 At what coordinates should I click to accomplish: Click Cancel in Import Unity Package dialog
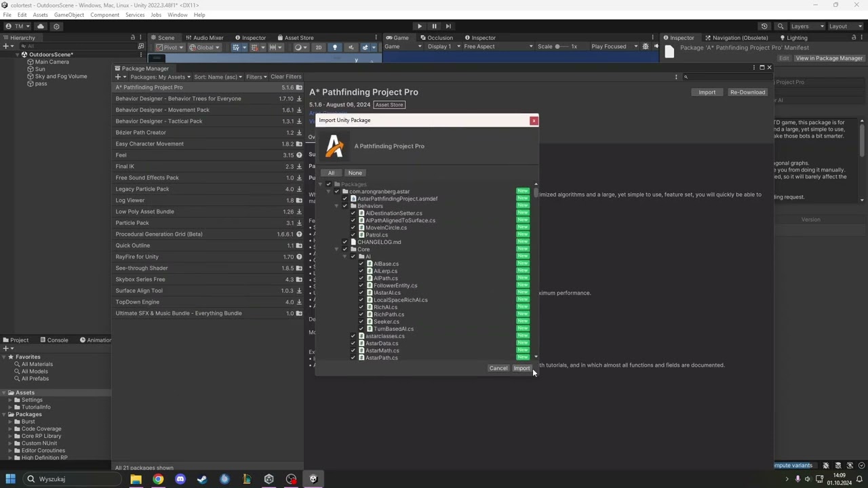(498, 369)
